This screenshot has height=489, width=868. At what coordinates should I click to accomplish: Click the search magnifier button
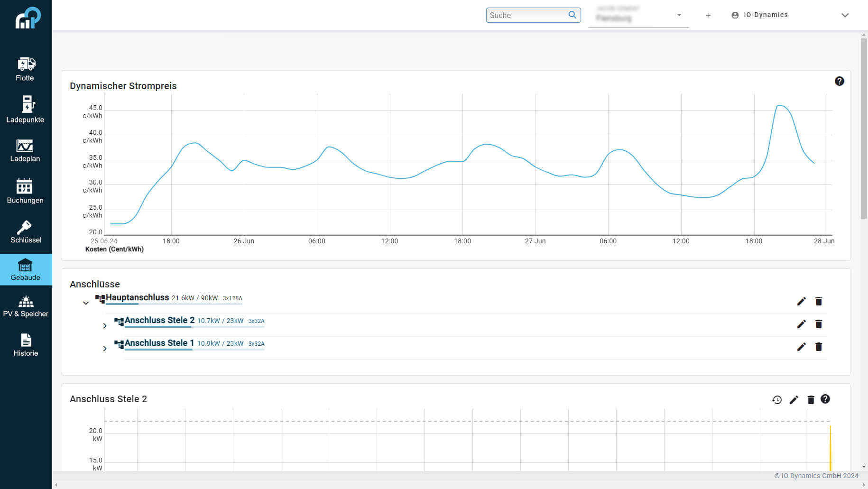pos(573,15)
